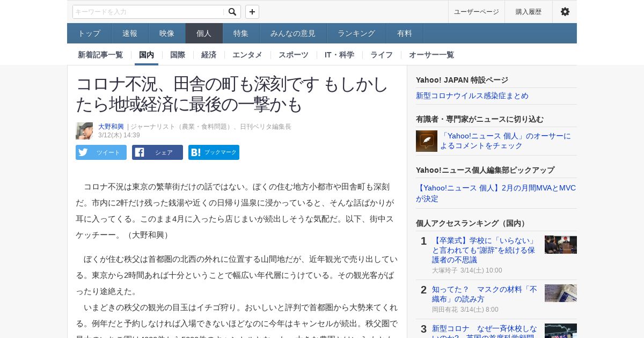Share article with the Facebook シェア button
Screen dimensions: 644x338
pyautogui.click(x=157, y=152)
